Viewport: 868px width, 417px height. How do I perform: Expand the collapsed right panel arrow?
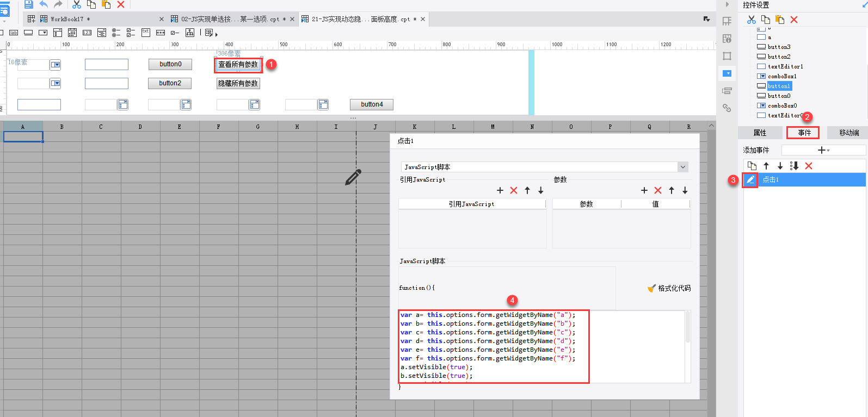click(727, 4)
